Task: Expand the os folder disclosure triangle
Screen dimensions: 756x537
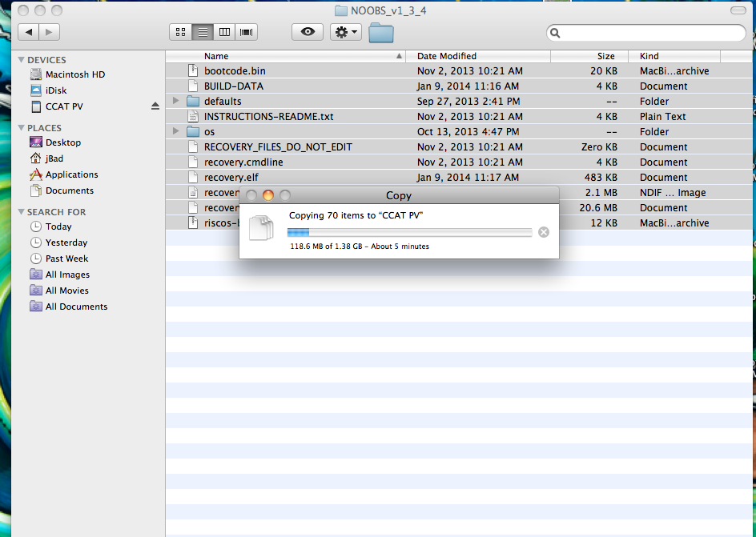Action: point(176,132)
